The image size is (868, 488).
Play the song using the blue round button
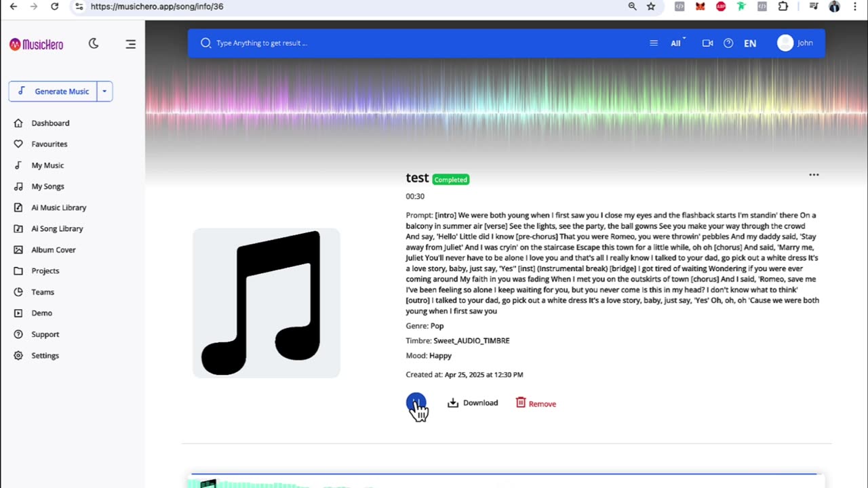[x=416, y=403]
